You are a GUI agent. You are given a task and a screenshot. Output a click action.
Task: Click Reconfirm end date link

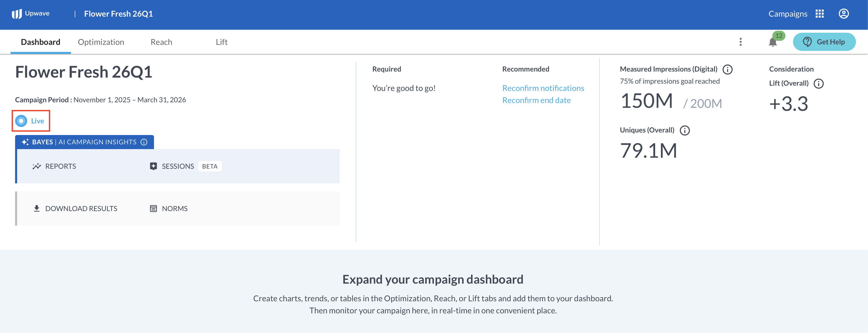[x=536, y=100]
